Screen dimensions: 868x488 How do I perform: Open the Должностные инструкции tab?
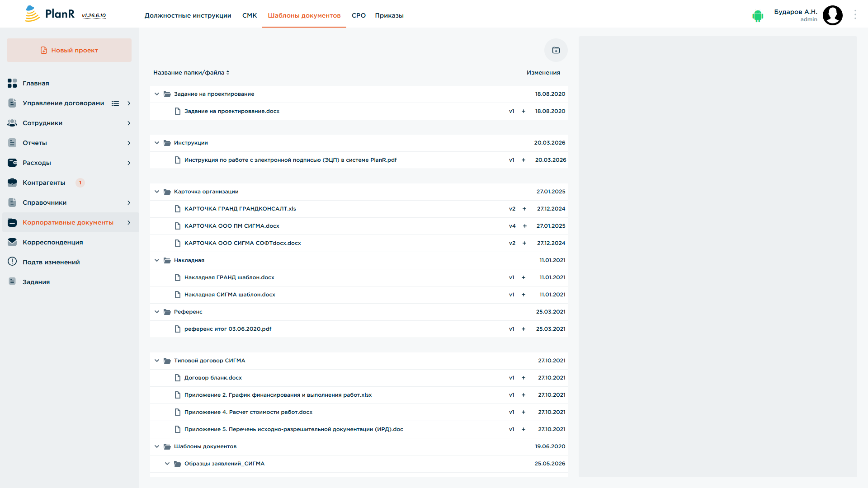point(188,15)
